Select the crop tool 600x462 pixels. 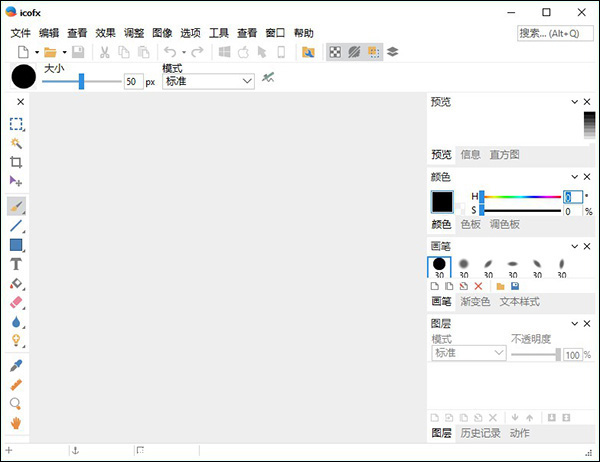[x=16, y=162]
